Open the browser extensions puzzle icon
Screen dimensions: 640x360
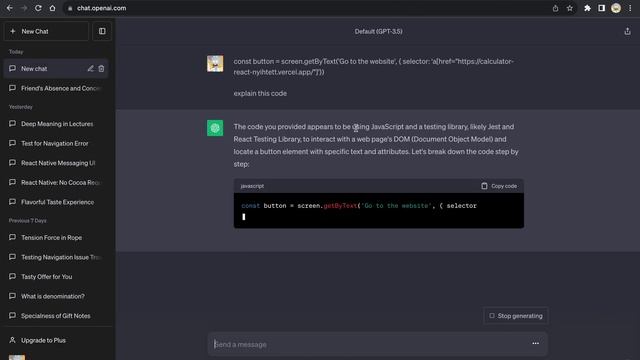[587, 8]
